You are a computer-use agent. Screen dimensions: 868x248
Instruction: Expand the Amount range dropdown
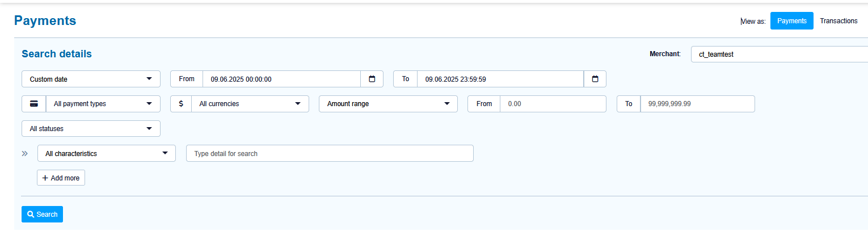[x=388, y=104]
